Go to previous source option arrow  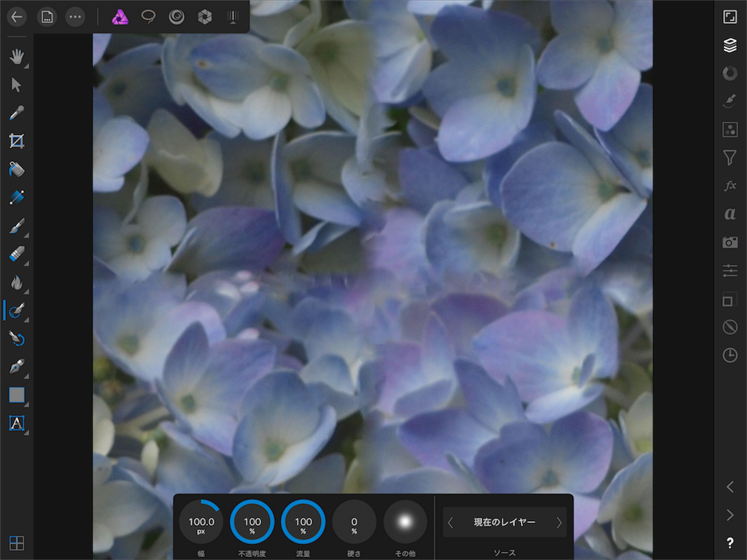pos(450,522)
